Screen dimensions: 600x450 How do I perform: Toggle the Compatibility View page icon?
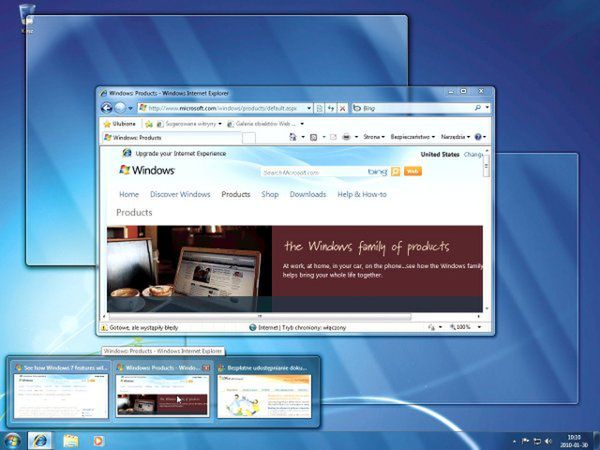click(320, 108)
